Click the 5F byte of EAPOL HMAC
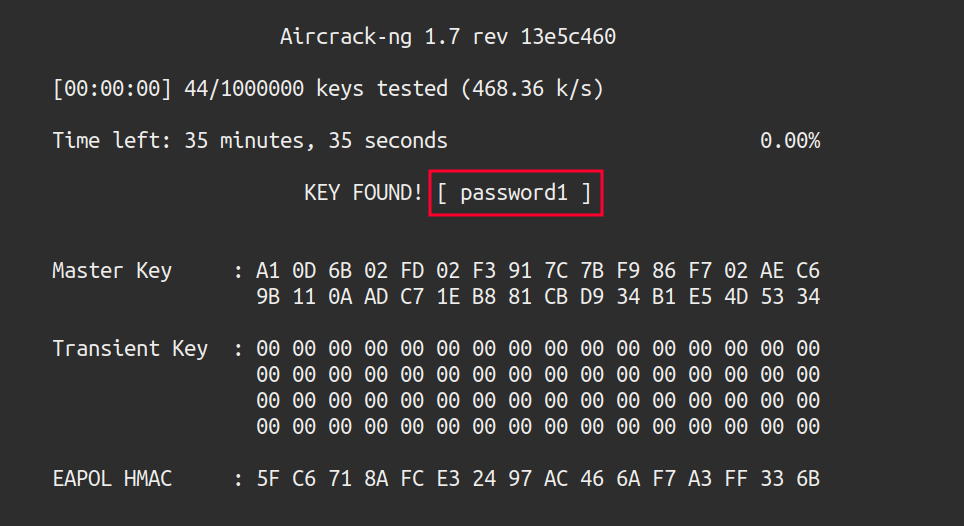 coord(268,479)
